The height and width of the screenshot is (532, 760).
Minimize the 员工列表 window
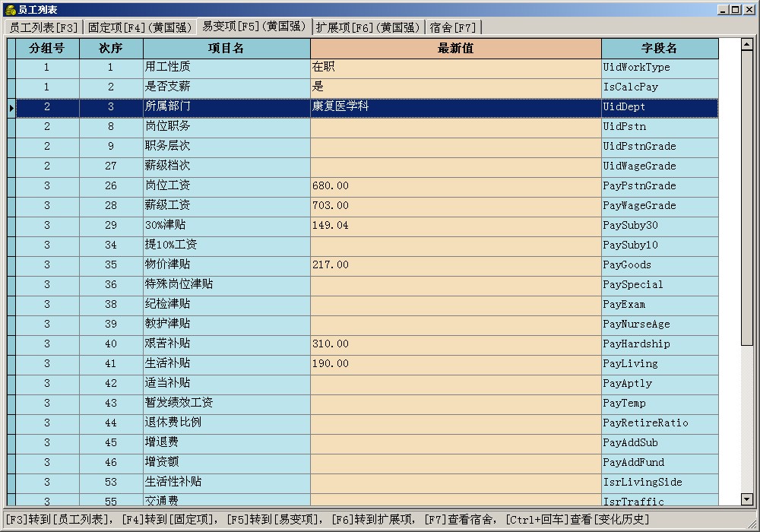click(722, 9)
